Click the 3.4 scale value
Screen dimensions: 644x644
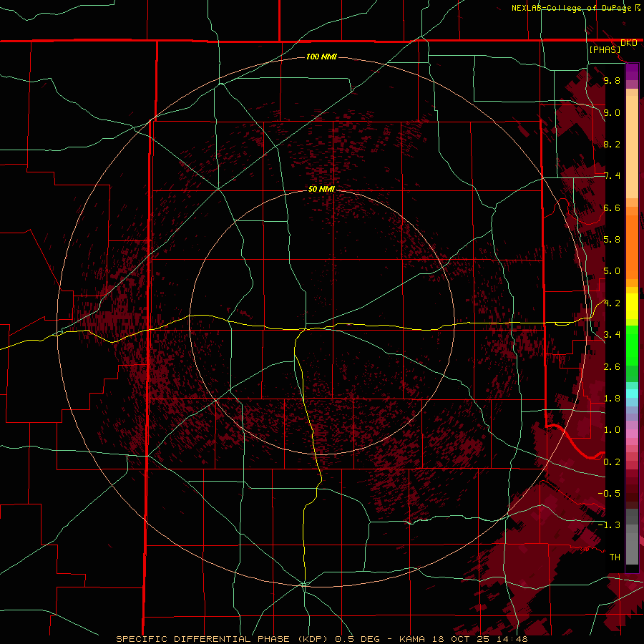(612, 335)
